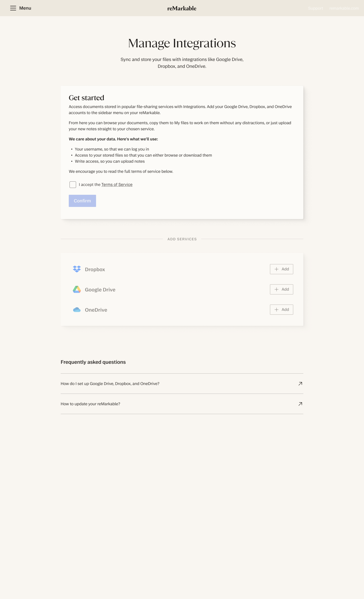Click the OneDrive cloud icon
The width and height of the screenshot is (364, 599).
pyautogui.click(x=77, y=309)
